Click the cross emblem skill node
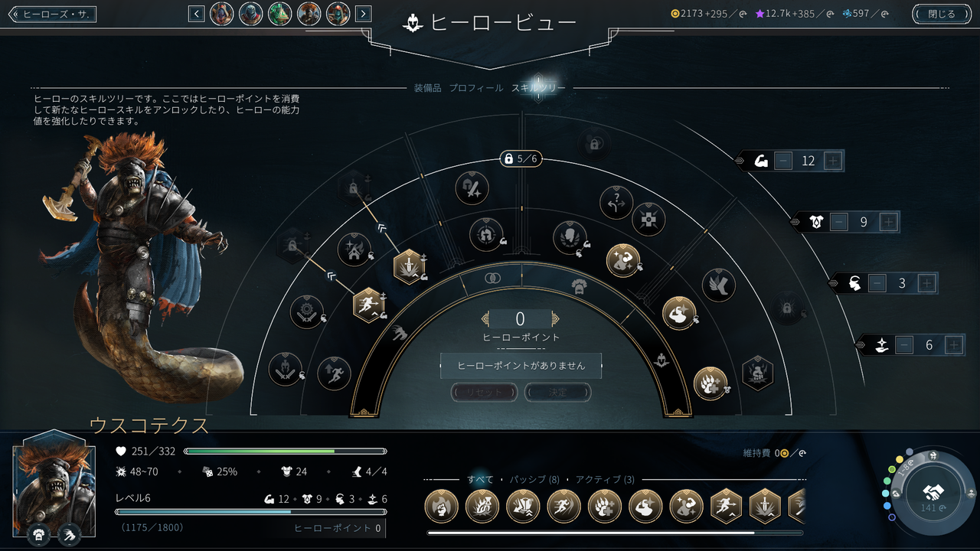Viewport: 980px width, 551px height. click(648, 219)
